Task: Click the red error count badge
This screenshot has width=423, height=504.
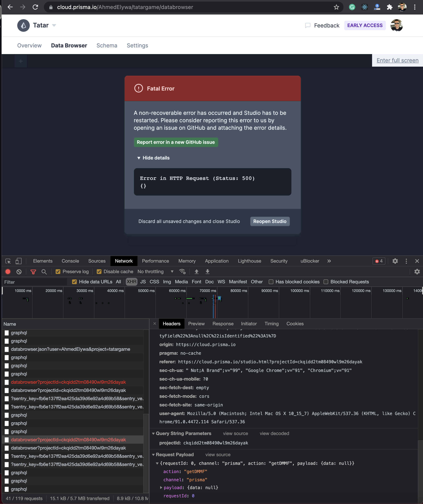Action: [379, 261]
